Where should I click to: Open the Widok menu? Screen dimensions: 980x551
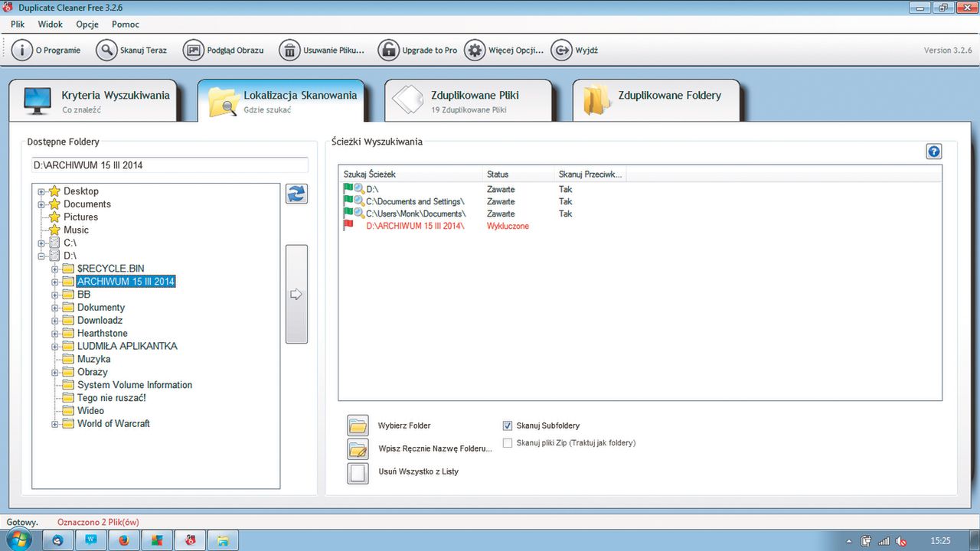[51, 24]
